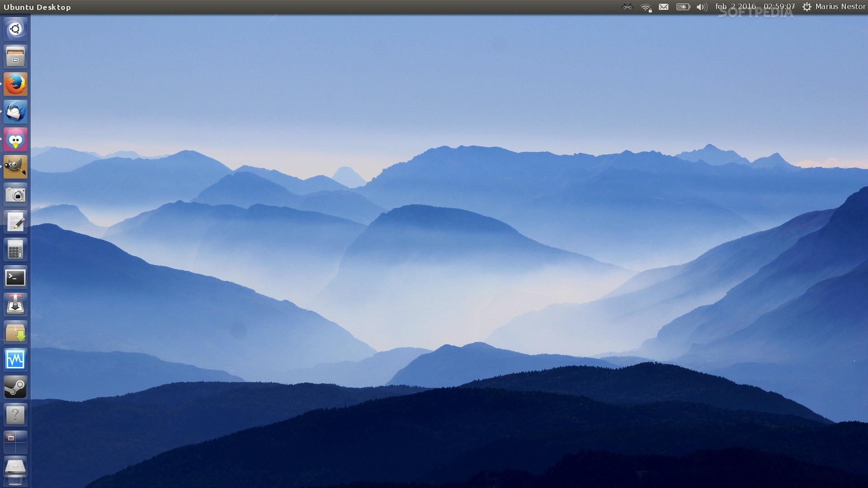Open the Marius Nestor session menu
Viewport: 868px width, 488px height.
(834, 7)
